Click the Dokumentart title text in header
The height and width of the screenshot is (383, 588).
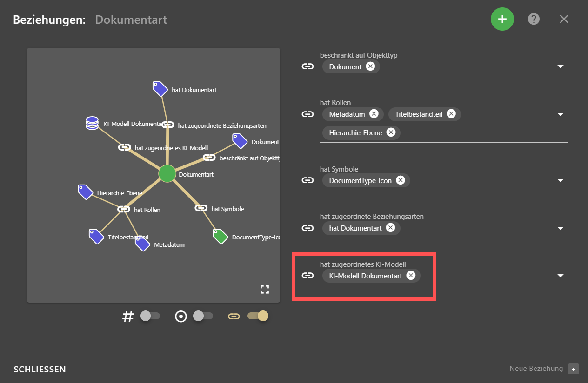pyautogui.click(x=131, y=20)
